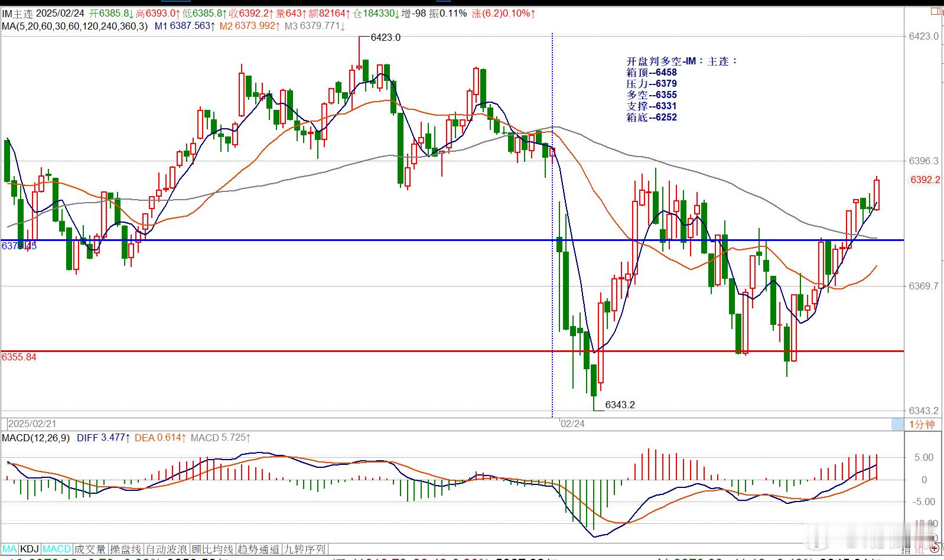Select the MACD indicator tab
Viewport: 944px width, 560px height.
click(x=57, y=549)
